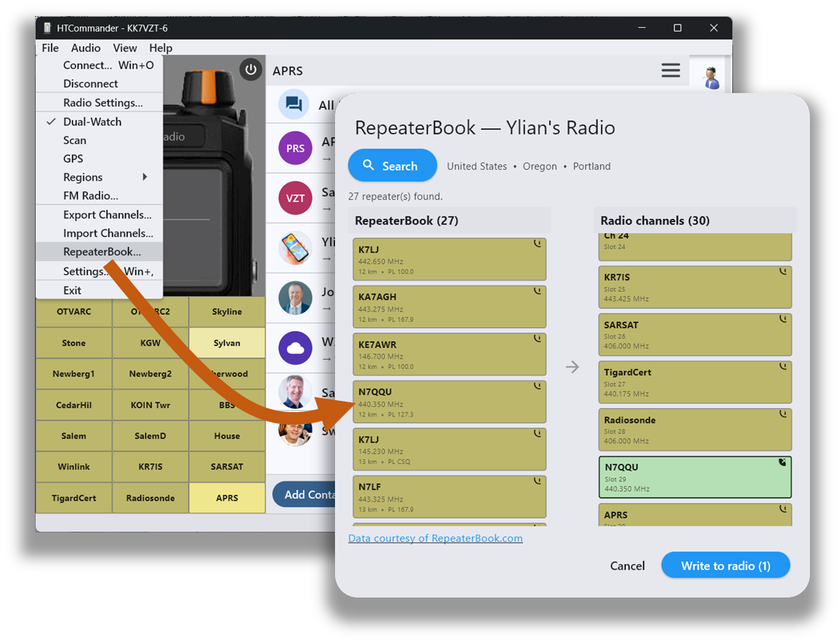Choose Connect... from the File menu

[x=99, y=65]
